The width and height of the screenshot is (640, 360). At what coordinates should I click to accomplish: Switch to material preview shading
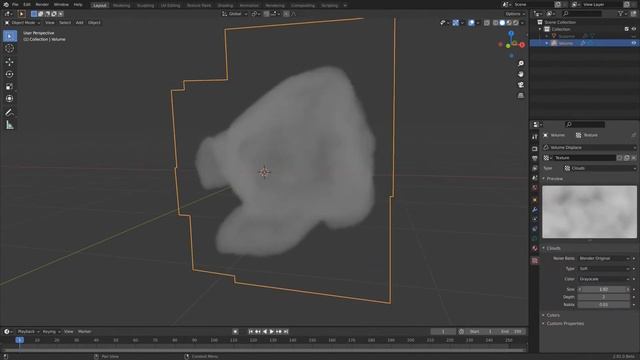tap(509, 23)
